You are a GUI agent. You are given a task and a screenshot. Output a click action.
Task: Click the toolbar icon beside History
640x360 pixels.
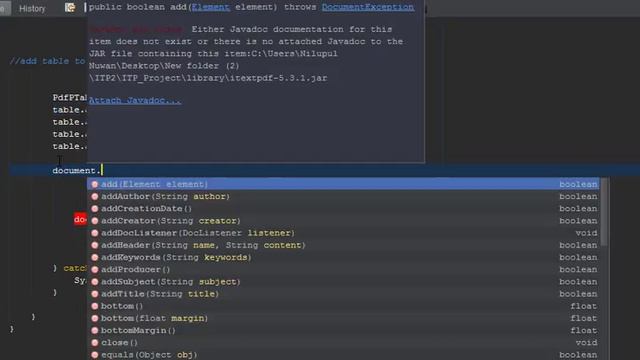70,8
